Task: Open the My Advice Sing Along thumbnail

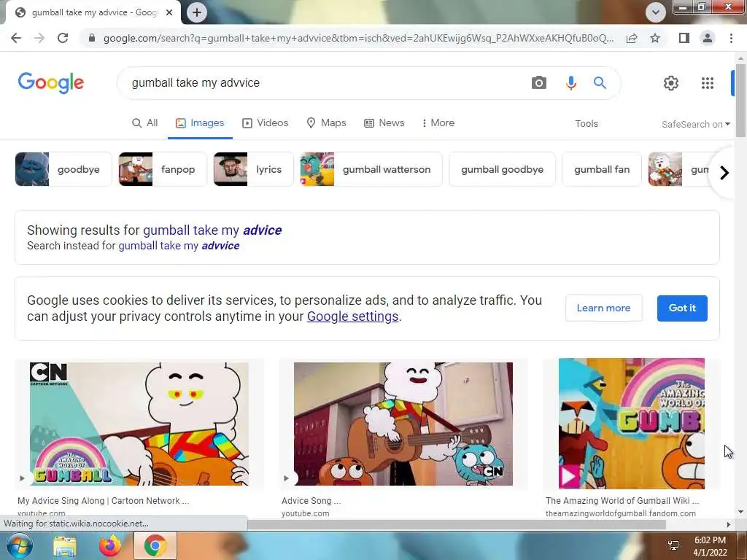Action: click(x=139, y=424)
